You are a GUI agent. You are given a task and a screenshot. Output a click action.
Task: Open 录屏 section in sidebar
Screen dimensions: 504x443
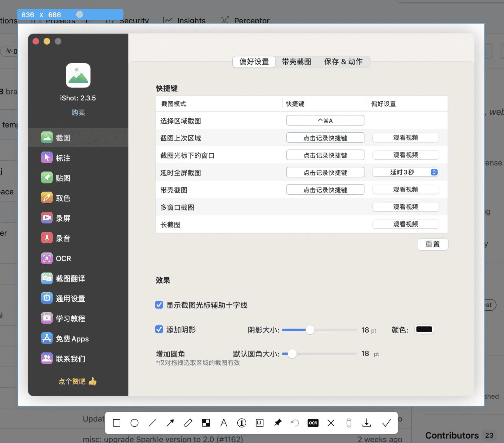coord(63,218)
